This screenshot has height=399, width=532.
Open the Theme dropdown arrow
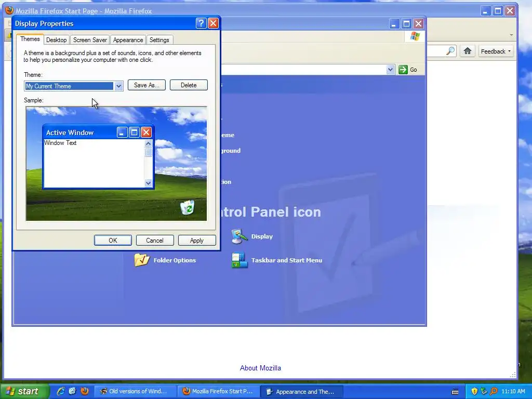[118, 86]
